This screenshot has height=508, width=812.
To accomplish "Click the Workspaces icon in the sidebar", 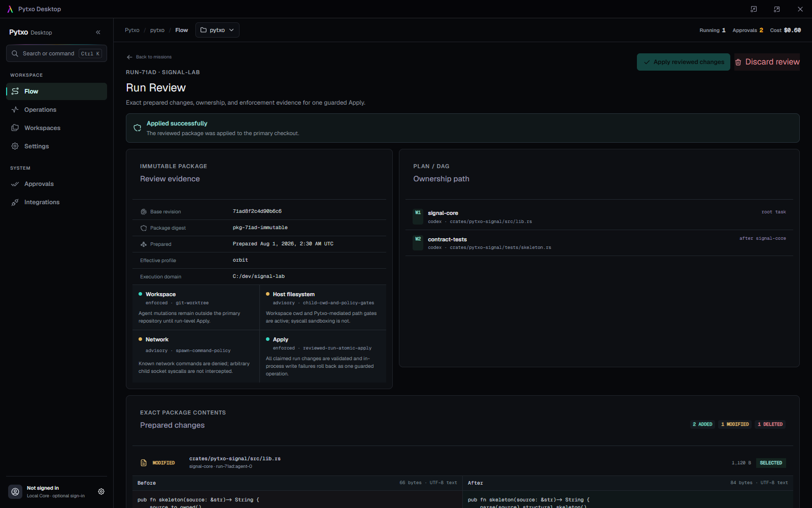I will 15,128.
